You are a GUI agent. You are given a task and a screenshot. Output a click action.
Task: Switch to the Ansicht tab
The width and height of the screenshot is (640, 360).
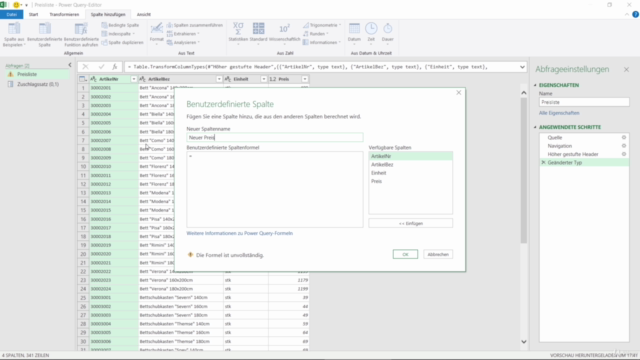point(144,14)
